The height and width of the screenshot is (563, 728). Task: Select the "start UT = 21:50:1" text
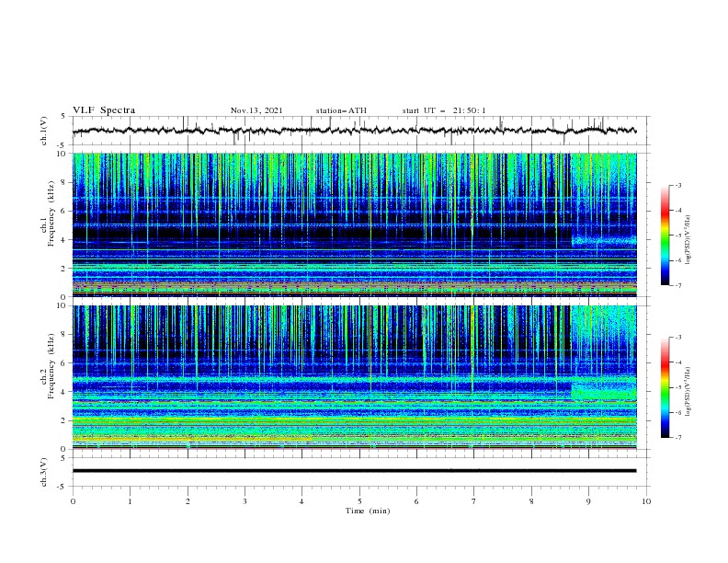point(444,110)
